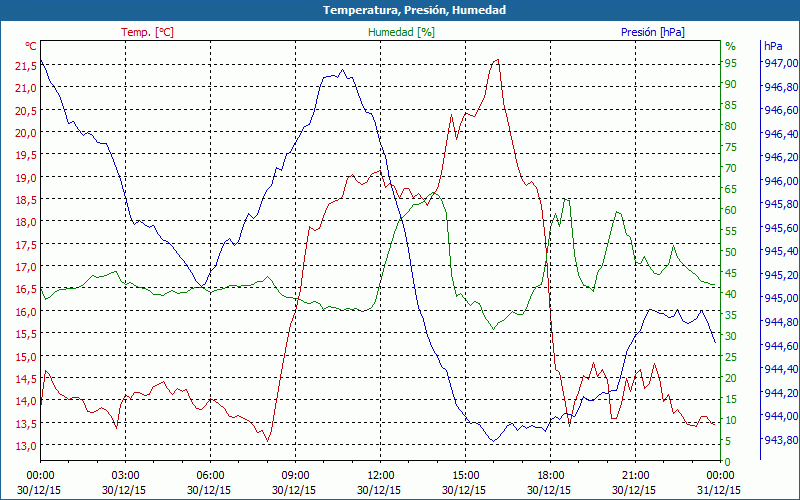
Task: Select the blue 'Presión [hPa]' legend label
Action: point(653,32)
